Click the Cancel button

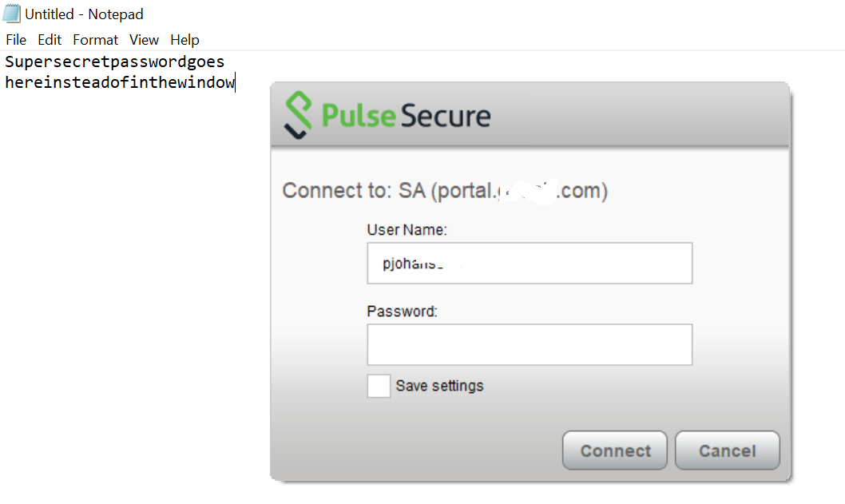728,450
